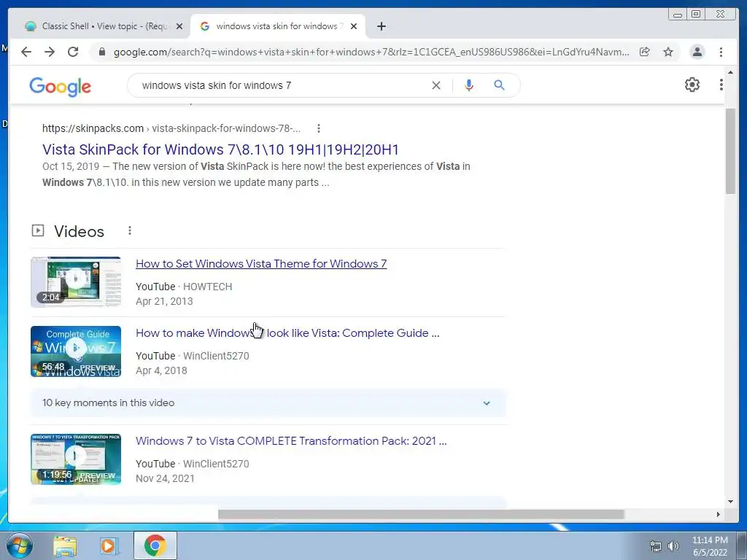
Task: Expand 10 key moments in this video
Action: (268, 402)
